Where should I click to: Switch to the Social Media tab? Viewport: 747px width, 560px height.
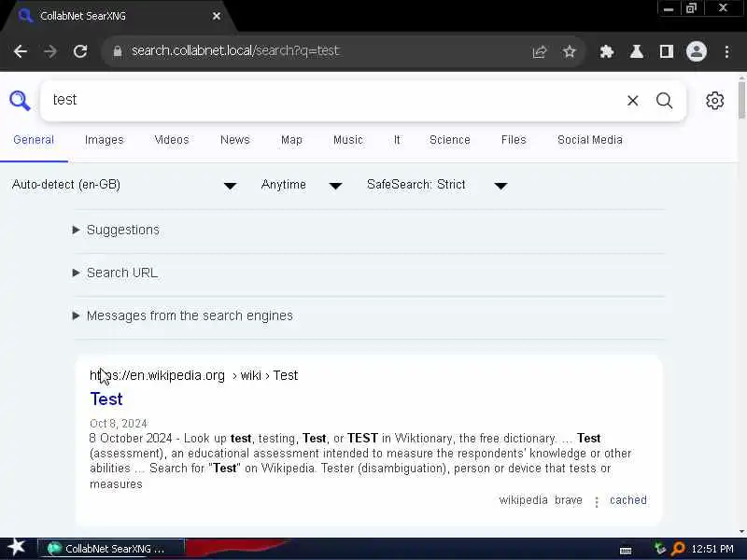tap(590, 140)
